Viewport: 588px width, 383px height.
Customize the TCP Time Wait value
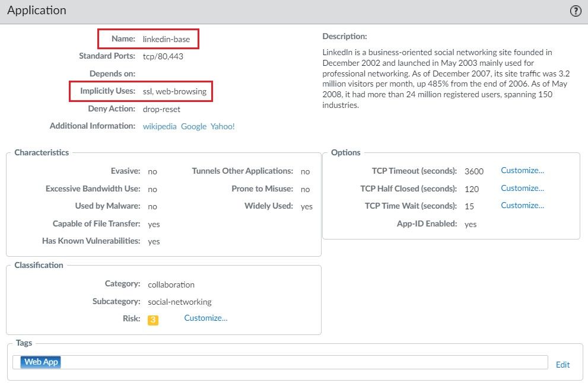pyautogui.click(x=522, y=205)
